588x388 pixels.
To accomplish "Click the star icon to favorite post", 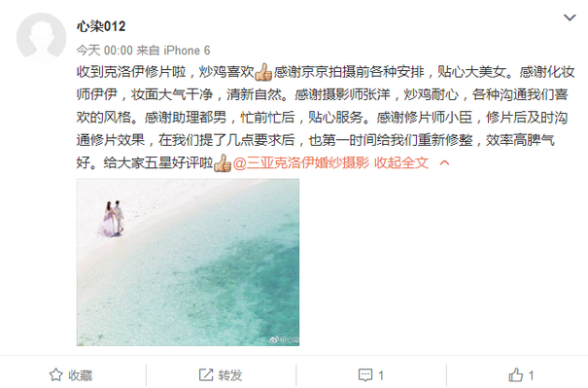I will tap(55, 374).
